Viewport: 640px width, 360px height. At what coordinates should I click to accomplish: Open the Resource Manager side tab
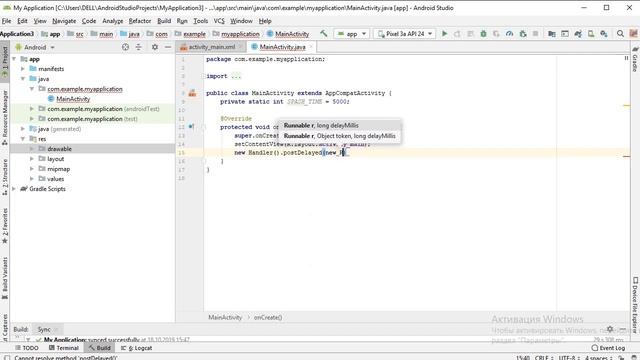pyautogui.click(x=5, y=118)
